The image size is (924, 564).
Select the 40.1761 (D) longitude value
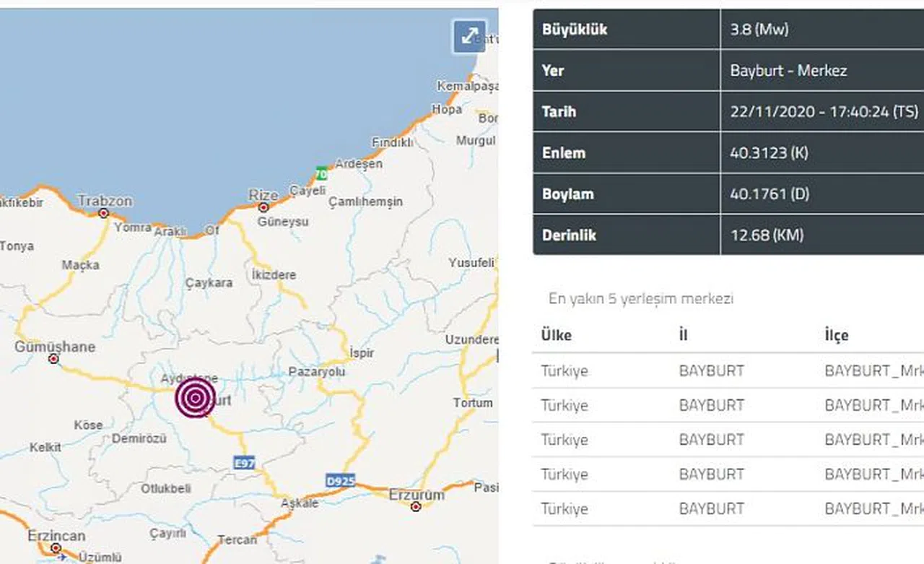coord(770,194)
